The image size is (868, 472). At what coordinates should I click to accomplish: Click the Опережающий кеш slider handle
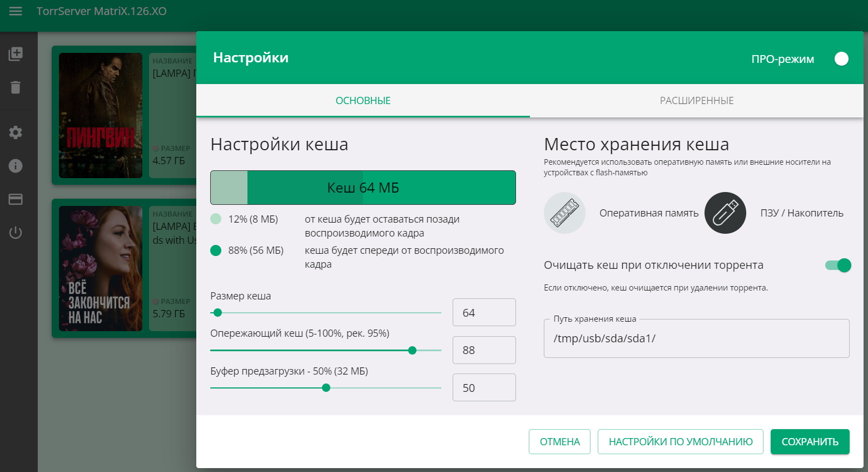point(412,351)
